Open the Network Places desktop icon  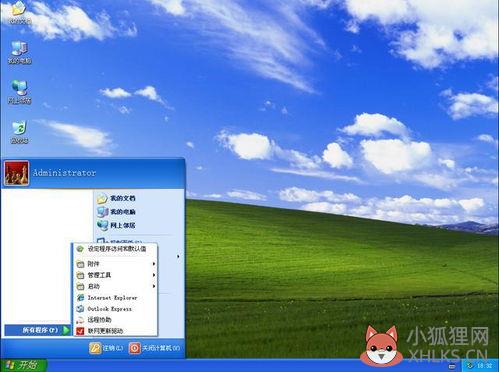tap(19, 92)
